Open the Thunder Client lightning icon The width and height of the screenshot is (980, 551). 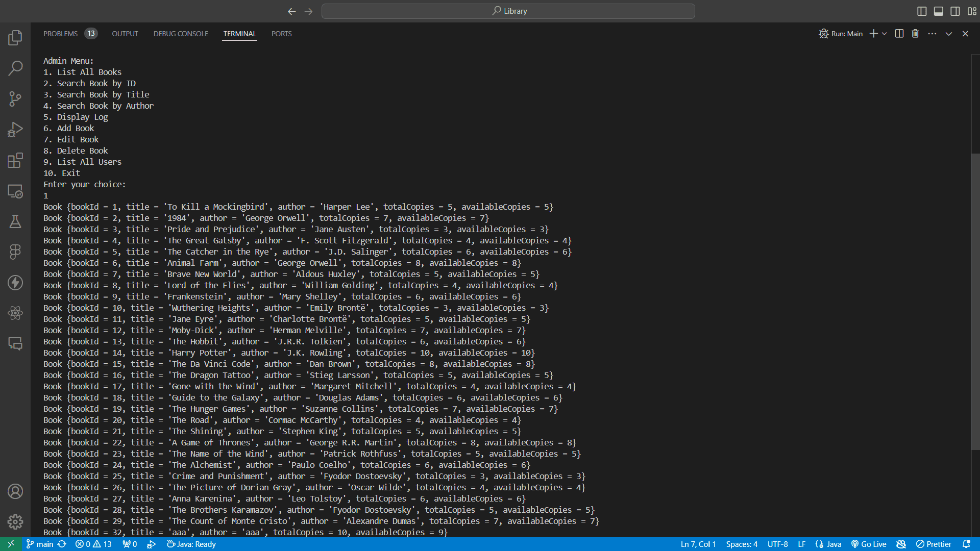point(15,282)
